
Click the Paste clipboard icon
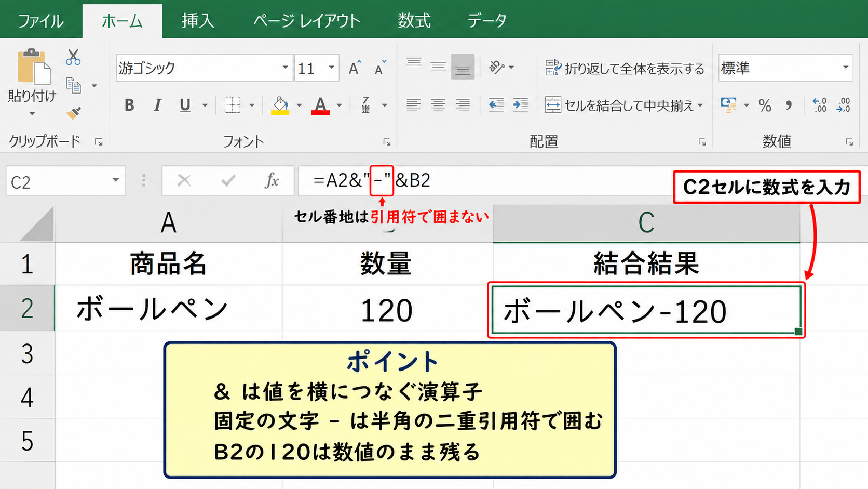(33, 67)
